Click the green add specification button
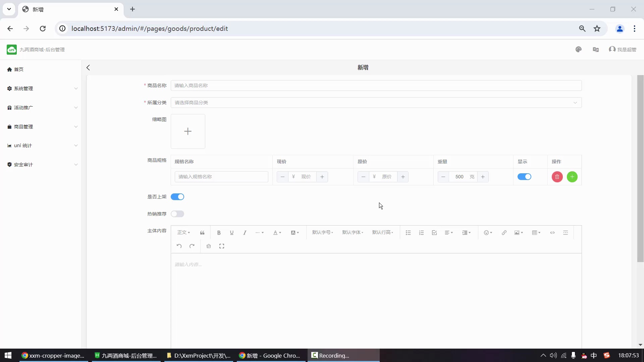The image size is (644, 362). pos(572,177)
